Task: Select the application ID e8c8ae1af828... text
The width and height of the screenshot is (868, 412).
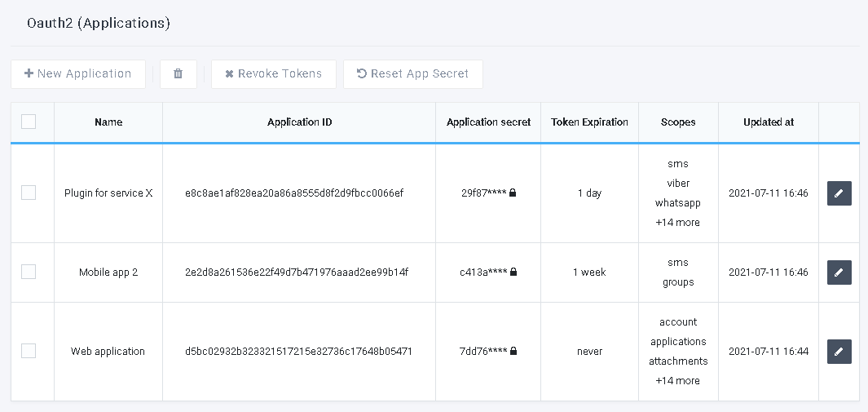Action: (294, 193)
